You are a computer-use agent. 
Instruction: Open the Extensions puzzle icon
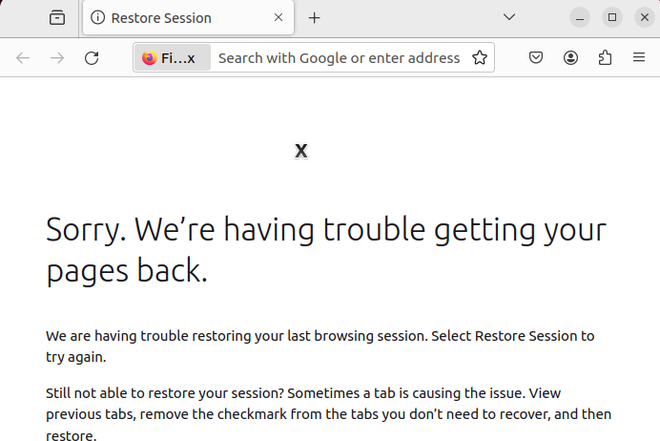604,58
